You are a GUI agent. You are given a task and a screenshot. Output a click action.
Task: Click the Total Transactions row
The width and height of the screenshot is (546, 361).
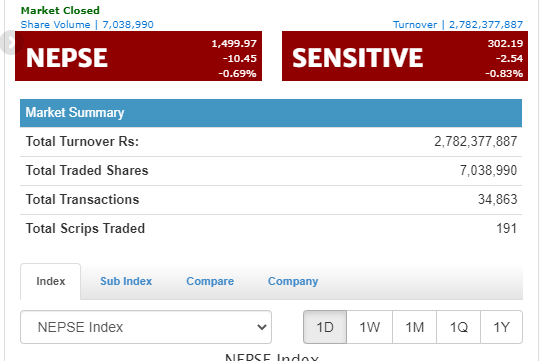click(271, 200)
